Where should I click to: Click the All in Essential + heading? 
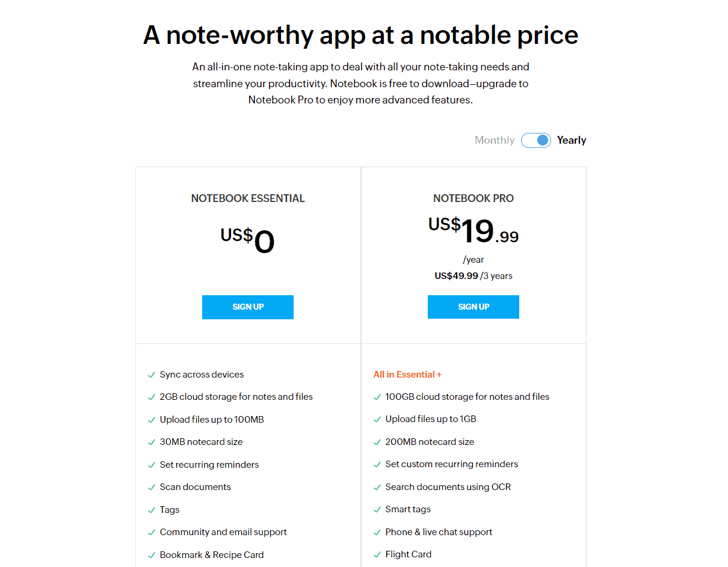pyautogui.click(x=407, y=374)
